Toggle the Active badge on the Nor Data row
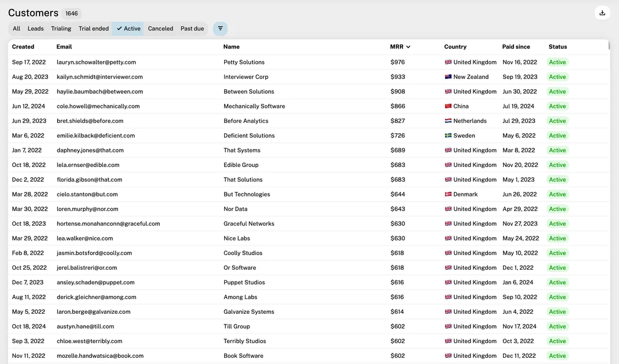The image size is (619, 364). click(x=557, y=208)
